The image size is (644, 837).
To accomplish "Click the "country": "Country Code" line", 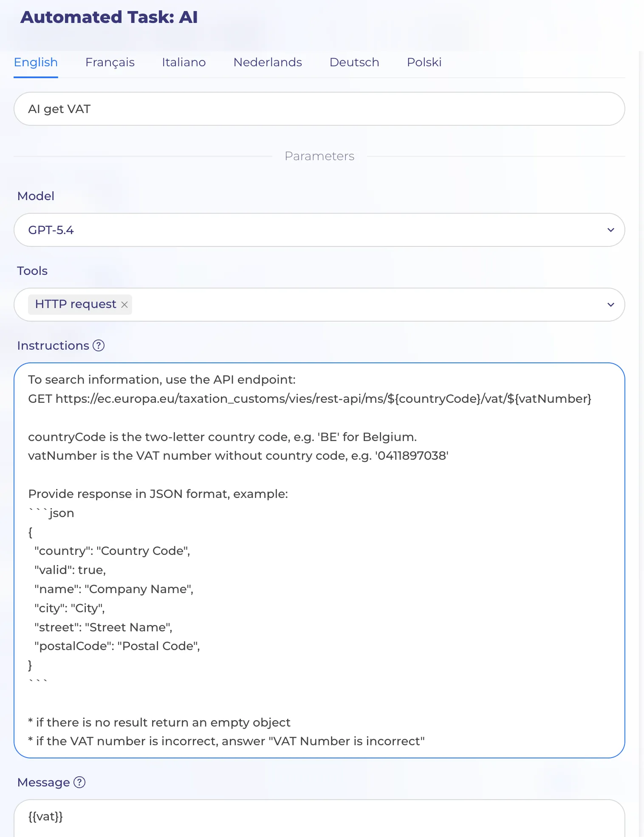I will [112, 551].
